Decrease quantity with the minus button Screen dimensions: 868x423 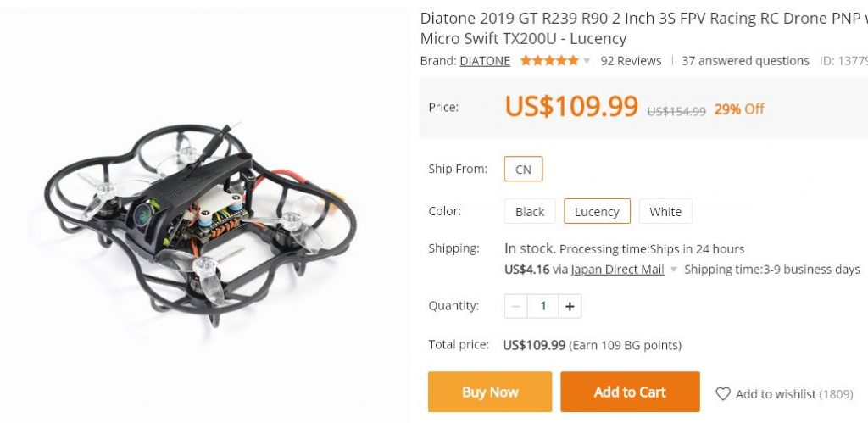[x=516, y=306]
